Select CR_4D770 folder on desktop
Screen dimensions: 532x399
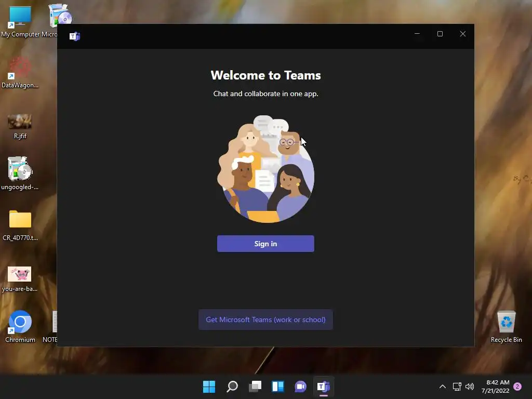pyautogui.click(x=20, y=225)
